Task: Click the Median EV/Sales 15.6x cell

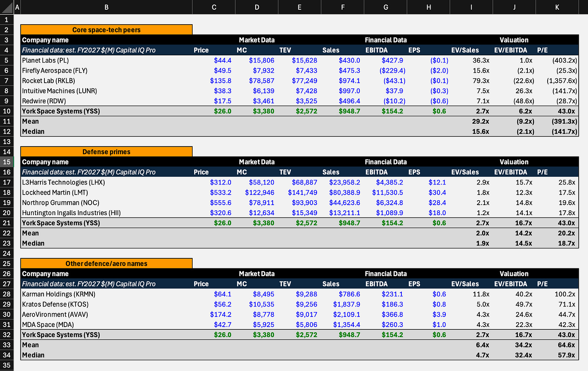Action: click(x=471, y=132)
